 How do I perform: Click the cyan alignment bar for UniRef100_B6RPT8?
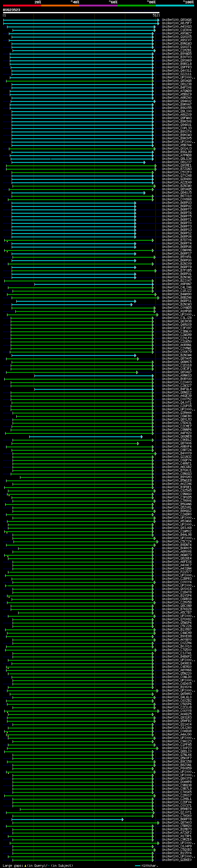[x=68, y=819]
